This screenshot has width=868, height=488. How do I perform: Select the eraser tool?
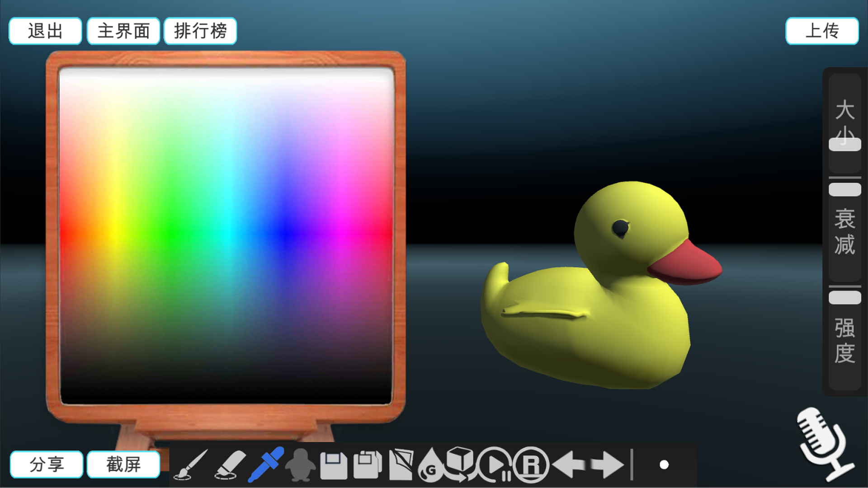pos(230,465)
